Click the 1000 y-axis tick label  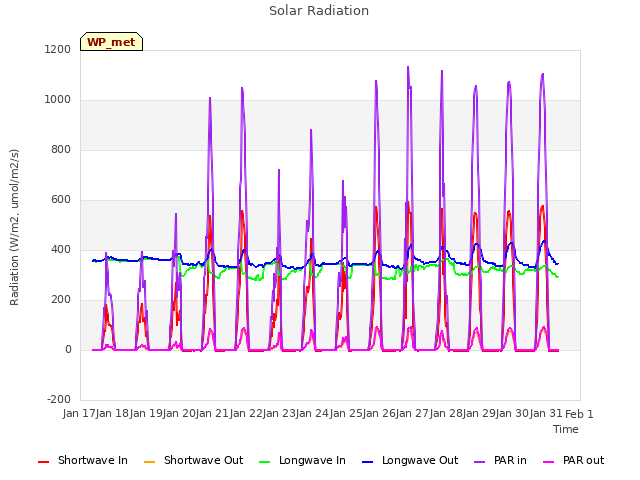(x=58, y=100)
